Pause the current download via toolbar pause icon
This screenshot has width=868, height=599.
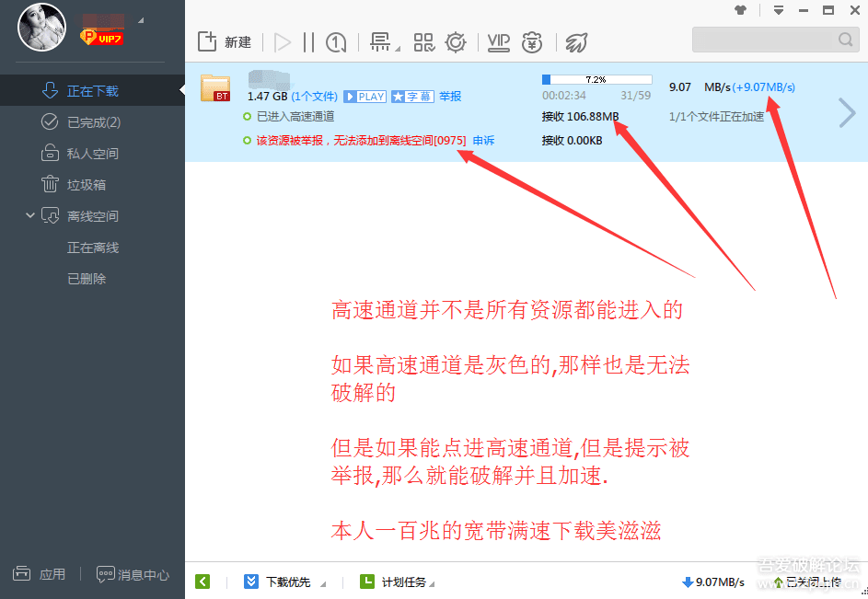pos(307,41)
